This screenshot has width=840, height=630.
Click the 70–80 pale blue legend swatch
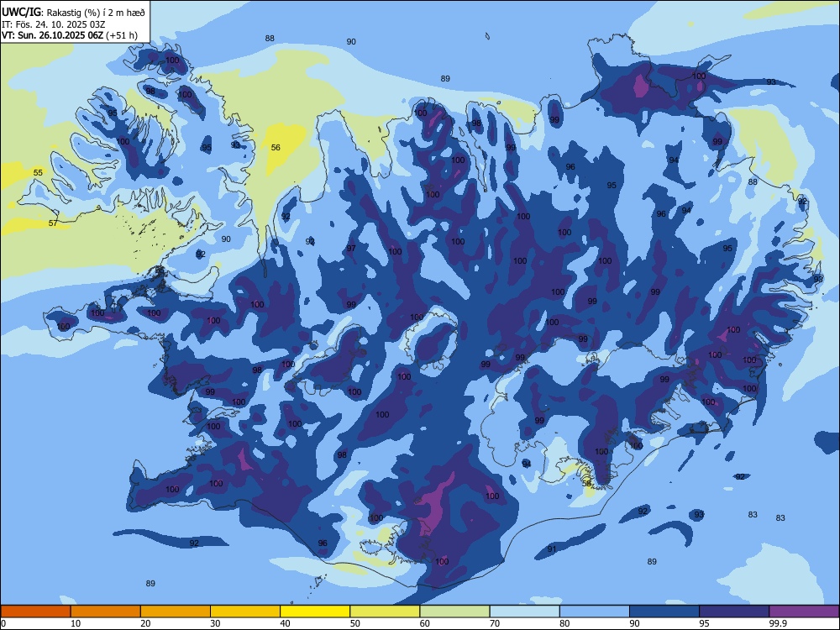[524, 612]
